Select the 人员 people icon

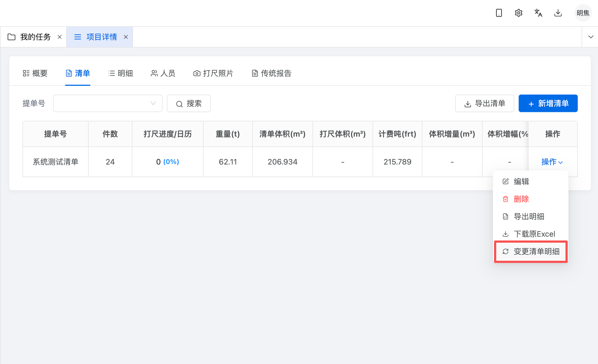point(154,73)
